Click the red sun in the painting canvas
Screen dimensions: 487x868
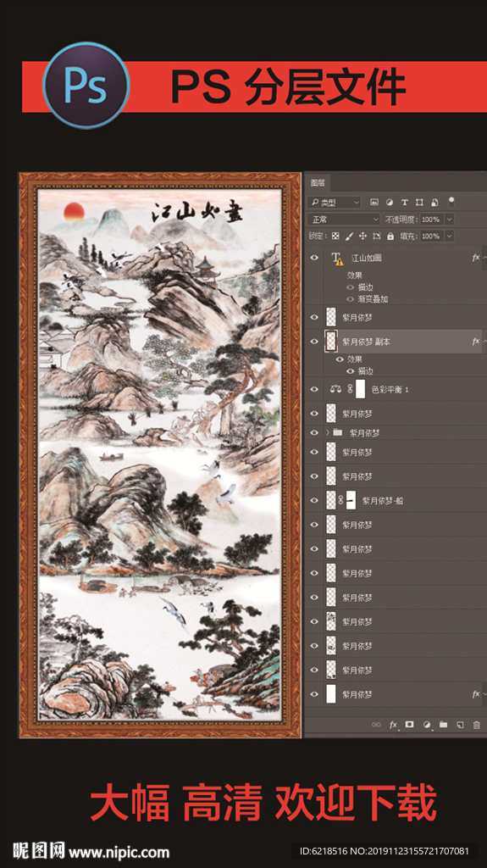click(74, 211)
